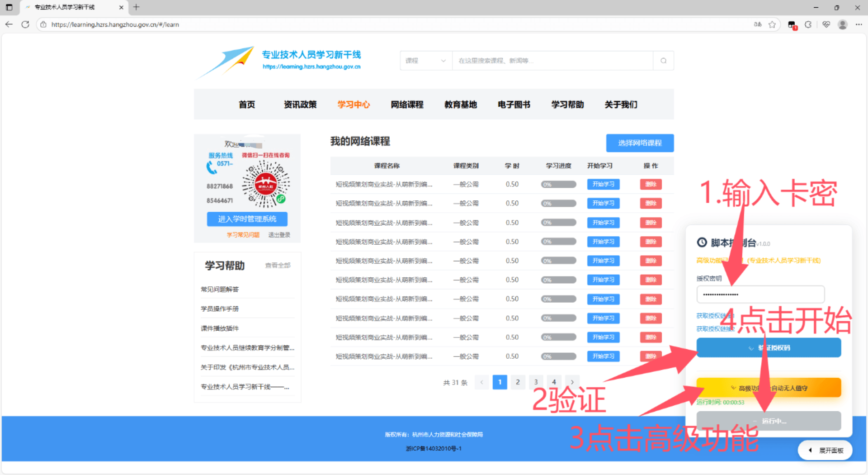Screen dimensions: 868x475
Task: Click the site airplane logo
Action: [x=226, y=62]
